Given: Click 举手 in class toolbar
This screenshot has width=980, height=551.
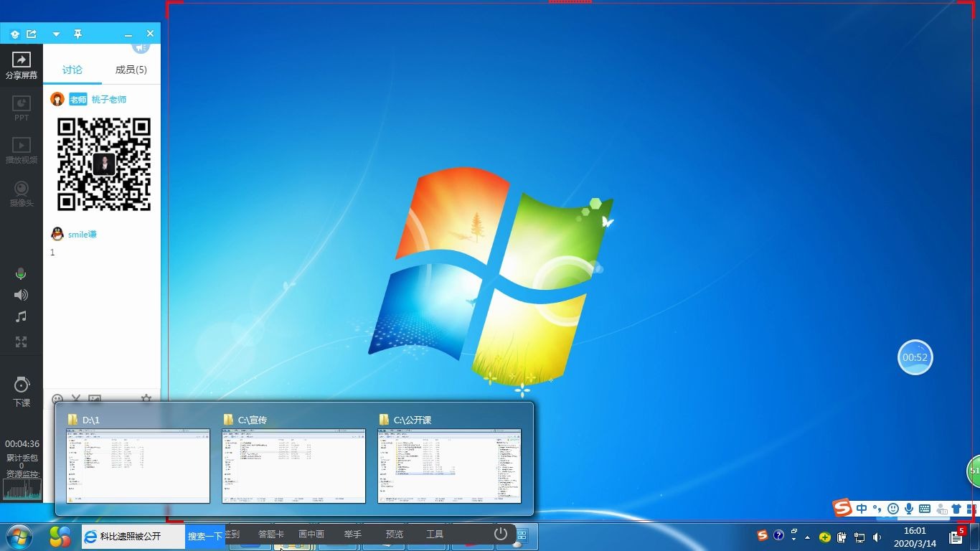Looking at the screenshot, I should pos(352,534).
